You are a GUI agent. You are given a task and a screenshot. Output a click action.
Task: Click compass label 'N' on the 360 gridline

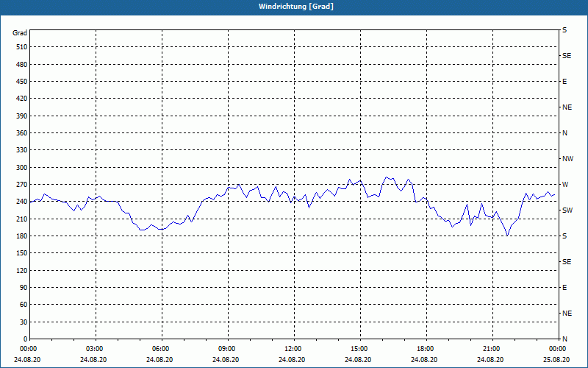[564, 133]
